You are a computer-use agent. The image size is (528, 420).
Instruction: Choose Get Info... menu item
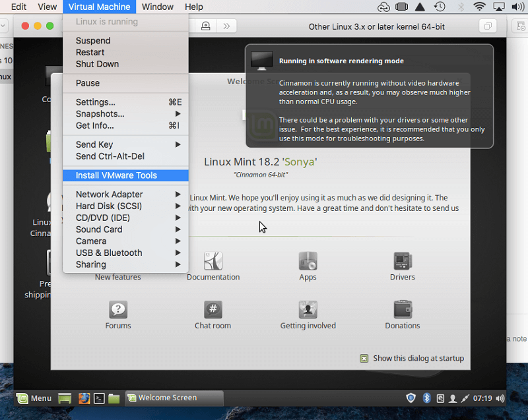[125, 125]
